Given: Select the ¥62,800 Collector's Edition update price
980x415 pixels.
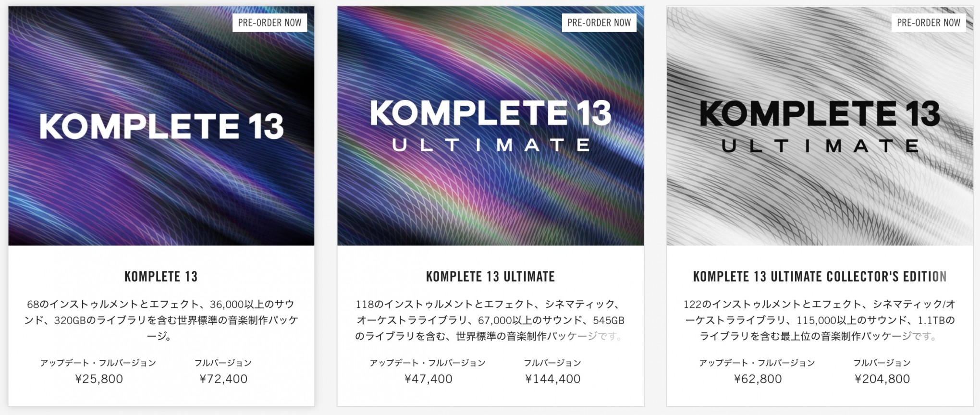Looking at the screenshot, I should [x=758, y=379].
